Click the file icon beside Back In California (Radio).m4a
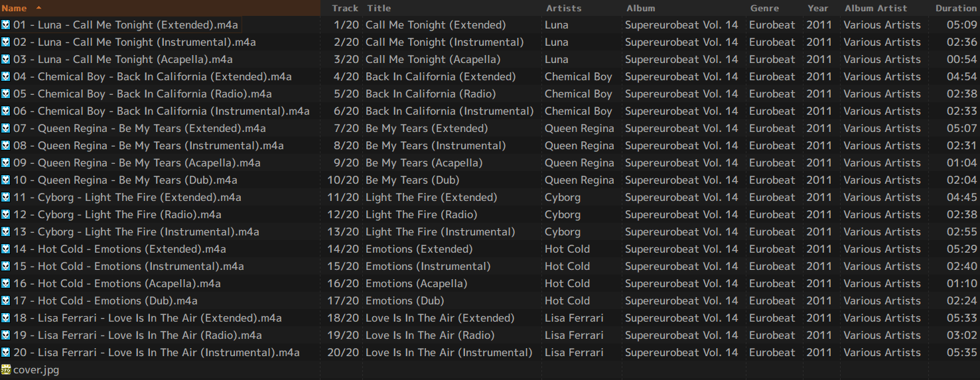The image size is (980, 380). pos(6,94)
